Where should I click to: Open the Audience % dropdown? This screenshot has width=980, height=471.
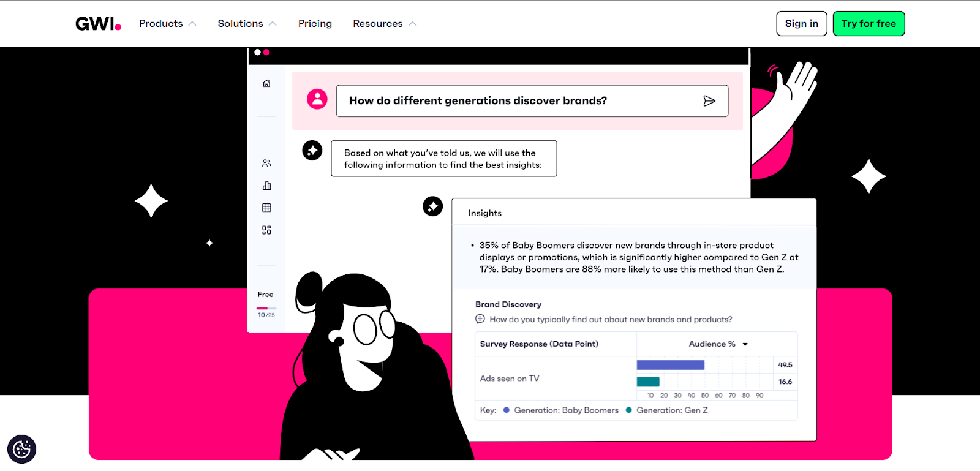click(718, 344)
